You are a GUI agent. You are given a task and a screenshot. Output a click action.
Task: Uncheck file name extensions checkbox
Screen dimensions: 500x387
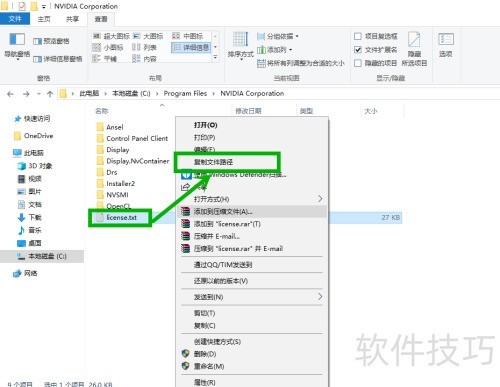358,50
